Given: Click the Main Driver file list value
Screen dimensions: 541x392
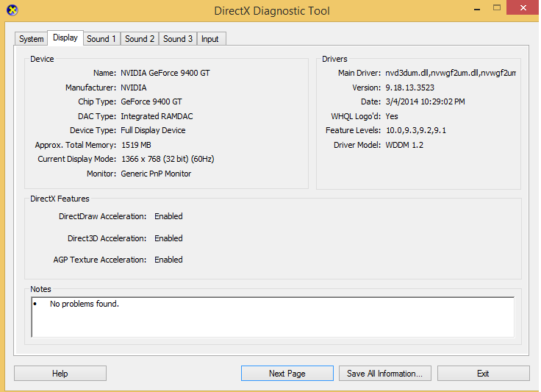Looking at the screenshot, I should point(450,74).
